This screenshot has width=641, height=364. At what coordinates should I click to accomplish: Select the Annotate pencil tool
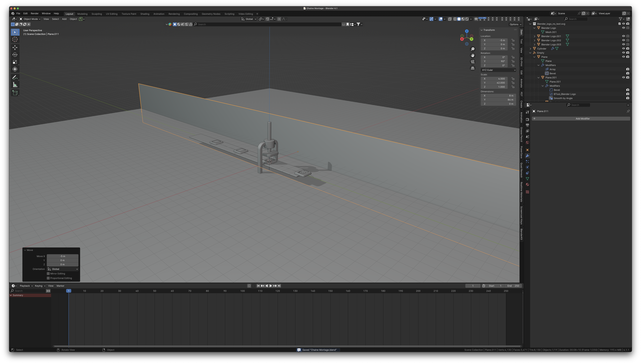pyautogui.click(x=15, y=78)
